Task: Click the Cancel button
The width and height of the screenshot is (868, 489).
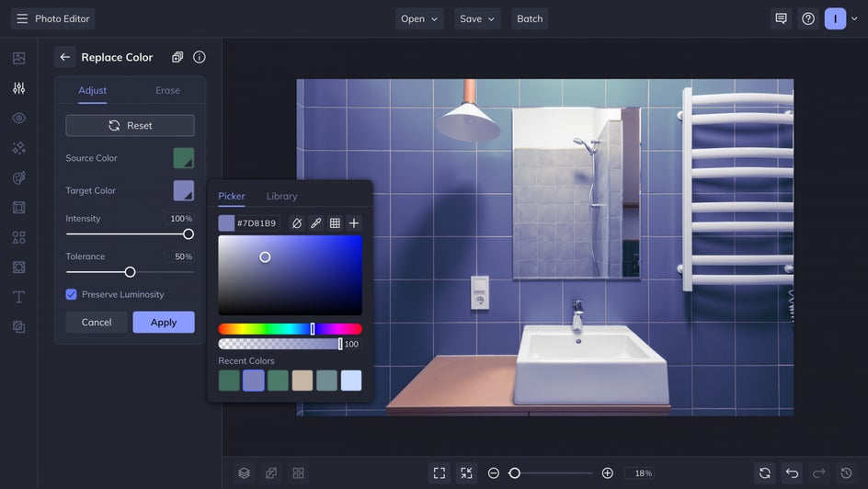Action: pyautogui.click(x=97, y=322)
